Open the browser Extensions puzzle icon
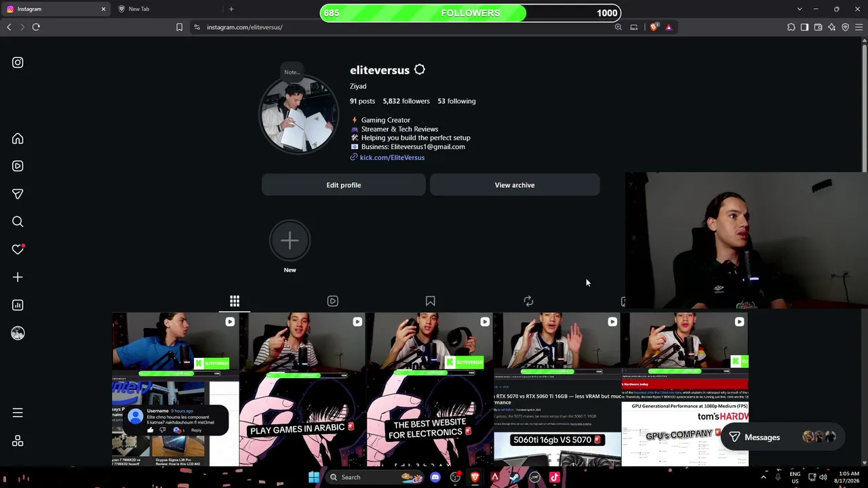This screenshot has width=868, height=488. click(x=791, y=27)
